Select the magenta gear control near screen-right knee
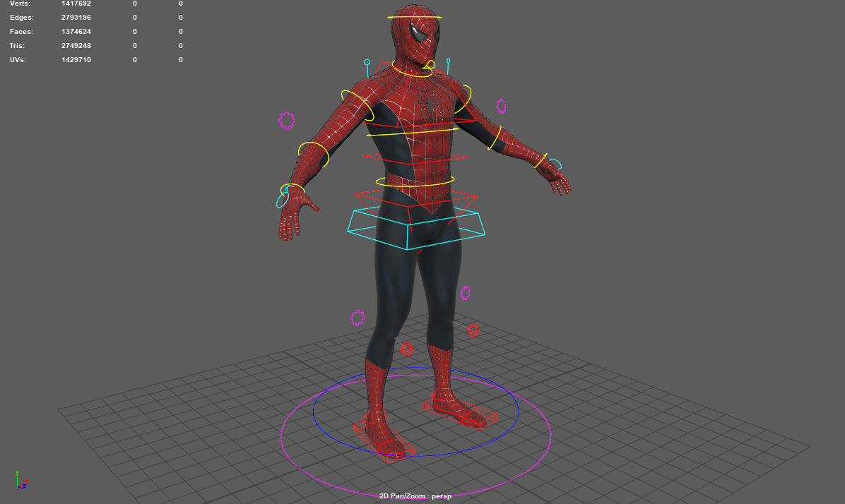Screen dimensions: 845x504 465,293
